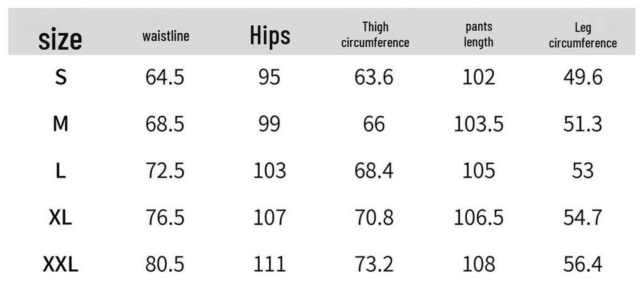Image resolution: width=644 pixels, height=297 pixels.
Task: Click the 64.5 waistline value
Action: click(165, 77)
